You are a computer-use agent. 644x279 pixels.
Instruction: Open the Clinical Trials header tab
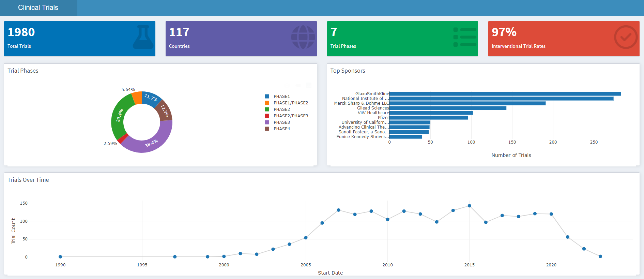point(38,8)
